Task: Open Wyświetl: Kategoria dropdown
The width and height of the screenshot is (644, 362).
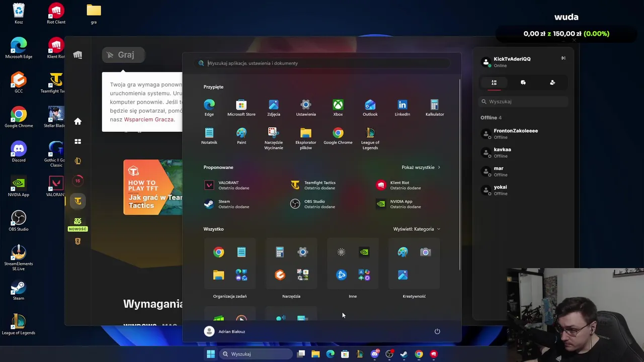Action: click(x=417, y=229)
